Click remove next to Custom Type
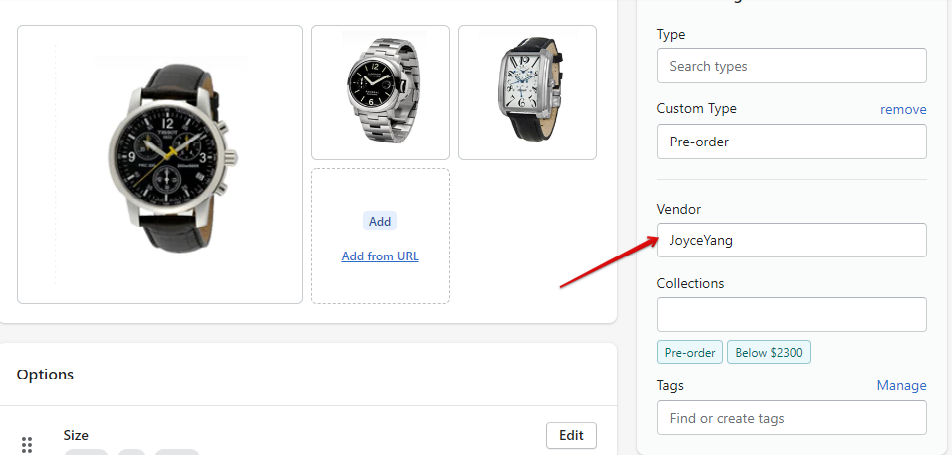Viewport: 952px width, 455px height. point(903,109)
